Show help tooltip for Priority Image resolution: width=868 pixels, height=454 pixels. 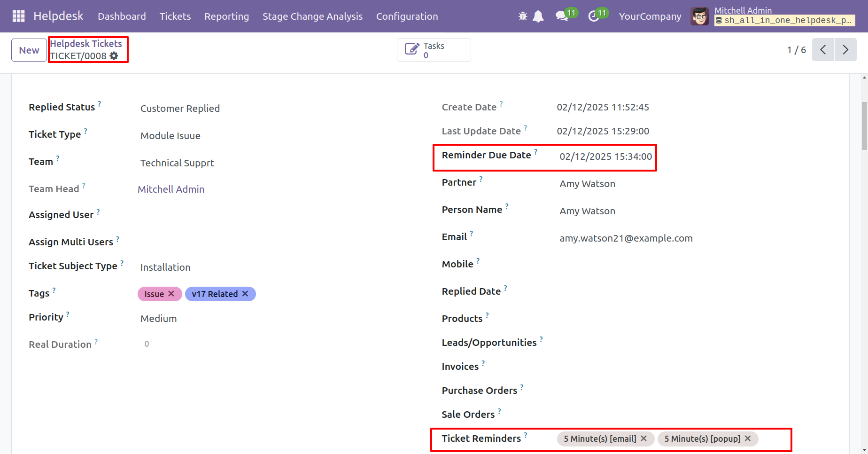click(x=68, y=313)
